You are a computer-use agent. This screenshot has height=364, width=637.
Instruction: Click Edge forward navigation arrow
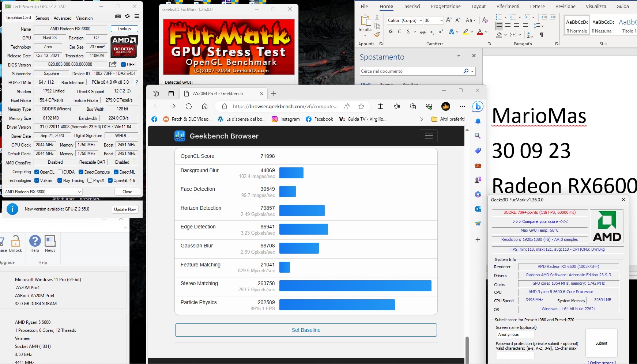pos(173,106)
